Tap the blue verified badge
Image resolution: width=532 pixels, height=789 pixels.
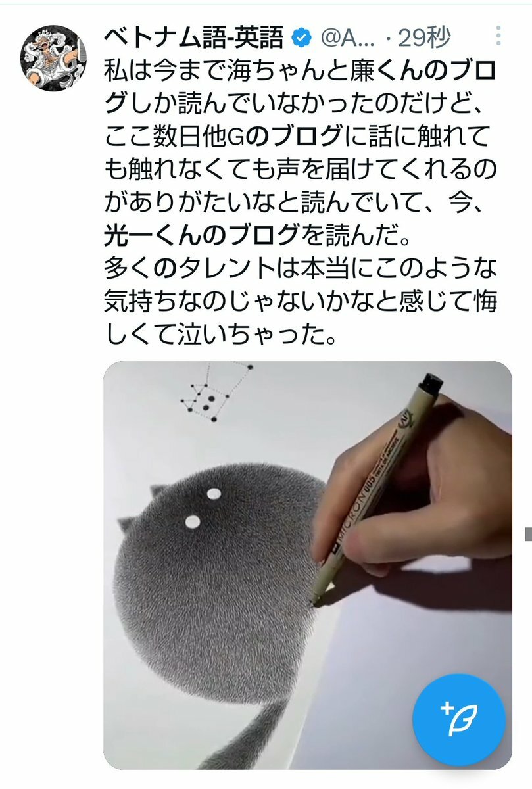(302, 39)
